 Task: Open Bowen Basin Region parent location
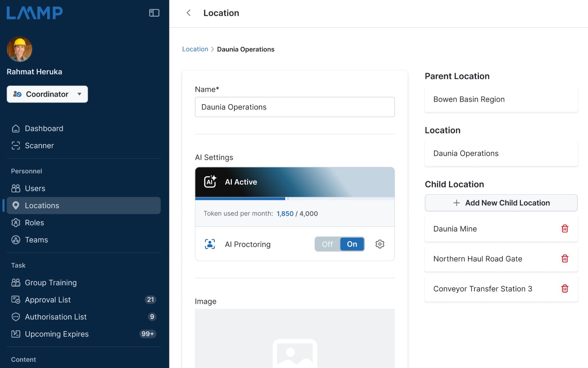click(501, 99)
